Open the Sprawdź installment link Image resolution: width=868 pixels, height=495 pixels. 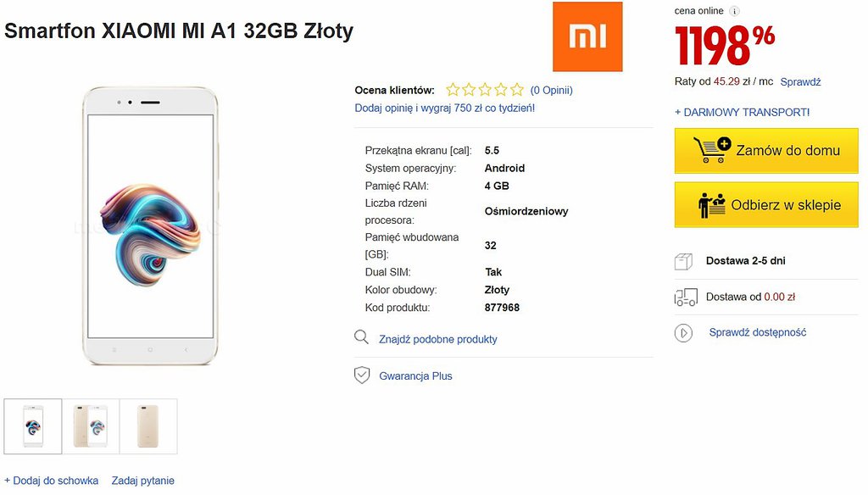(800, 82)
